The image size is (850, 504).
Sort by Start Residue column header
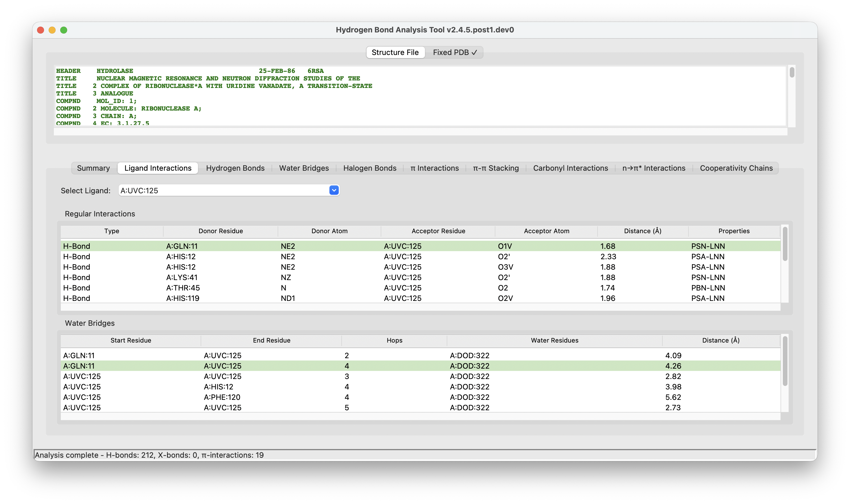[131, 340]
